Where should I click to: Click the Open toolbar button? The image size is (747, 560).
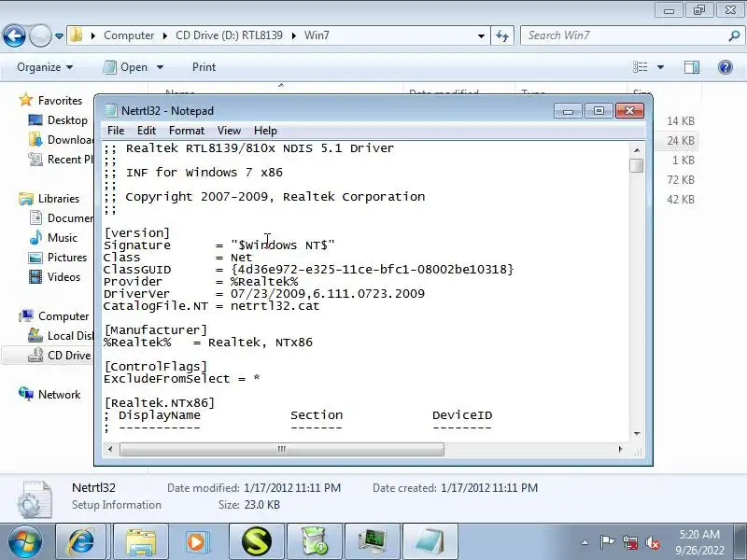click(x=126, y=67)
